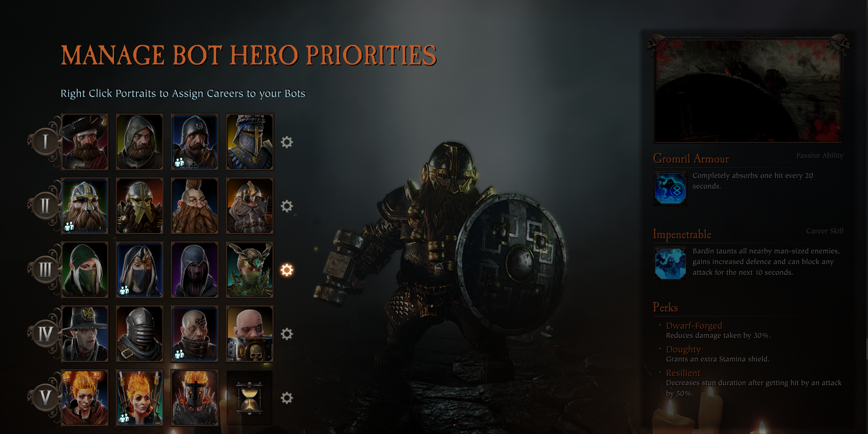Select the flame-haired wizard portrait with bot marker
The image size is (868, 434).
pyautogui.click(x=140, y=398)
